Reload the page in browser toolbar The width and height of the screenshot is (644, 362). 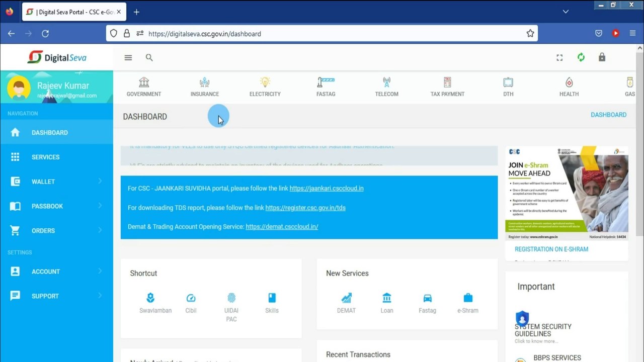[45, 34]
